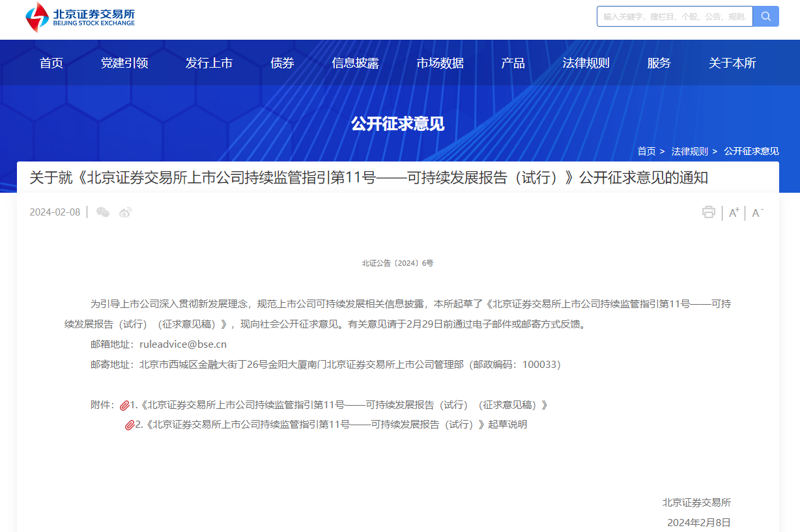
Task: Focus the keyword search input field
Action: (675, 16)
